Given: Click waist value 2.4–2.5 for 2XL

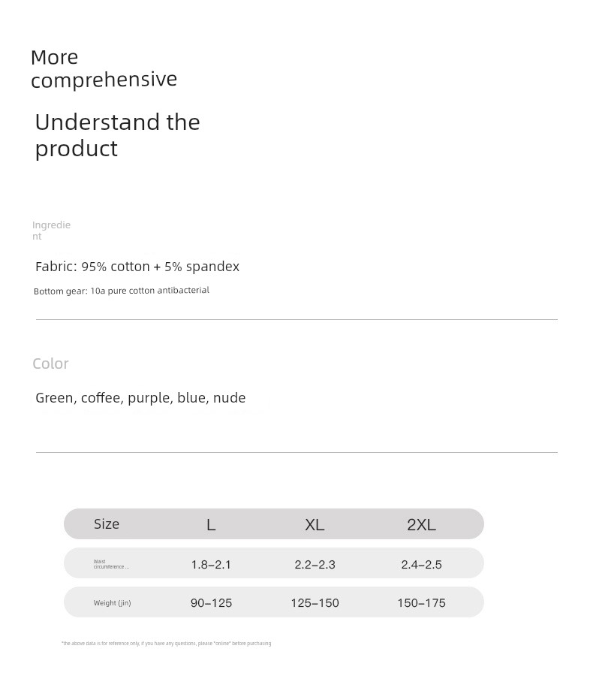Looking at the screenshot, I should [x=421, y=565].
